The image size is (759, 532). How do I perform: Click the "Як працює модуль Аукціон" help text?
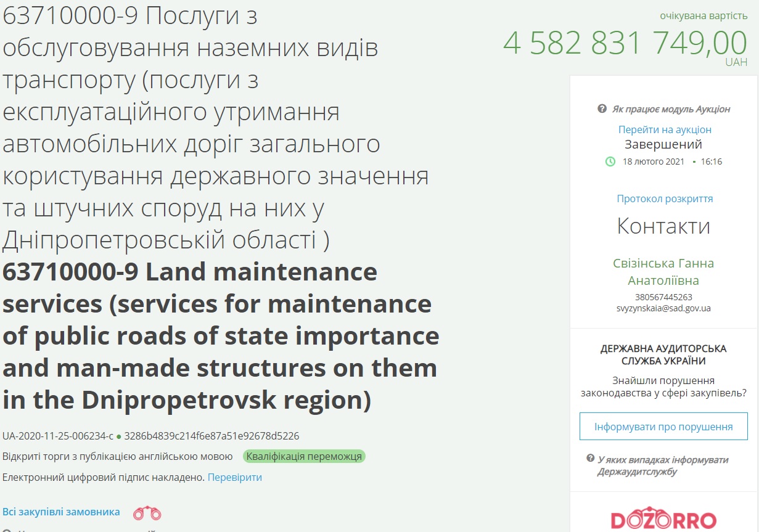pos(671,109)
